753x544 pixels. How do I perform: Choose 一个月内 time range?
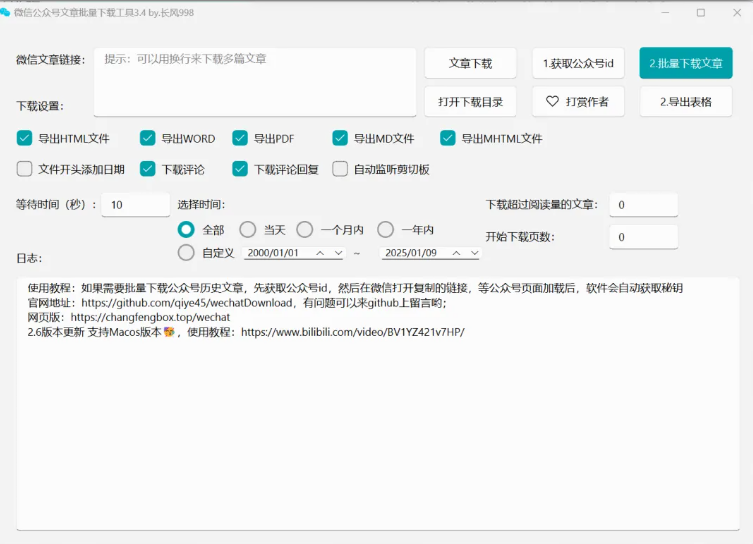[x=304, y=230]
